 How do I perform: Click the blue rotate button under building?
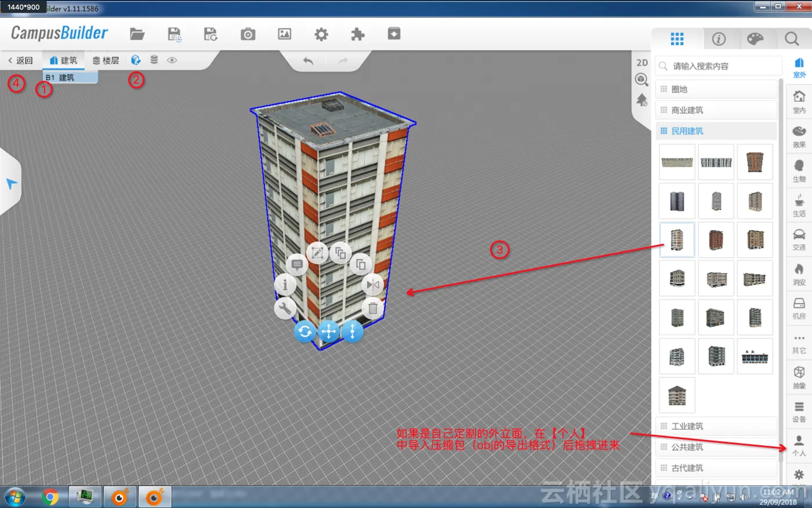click(x=305, y=332)
